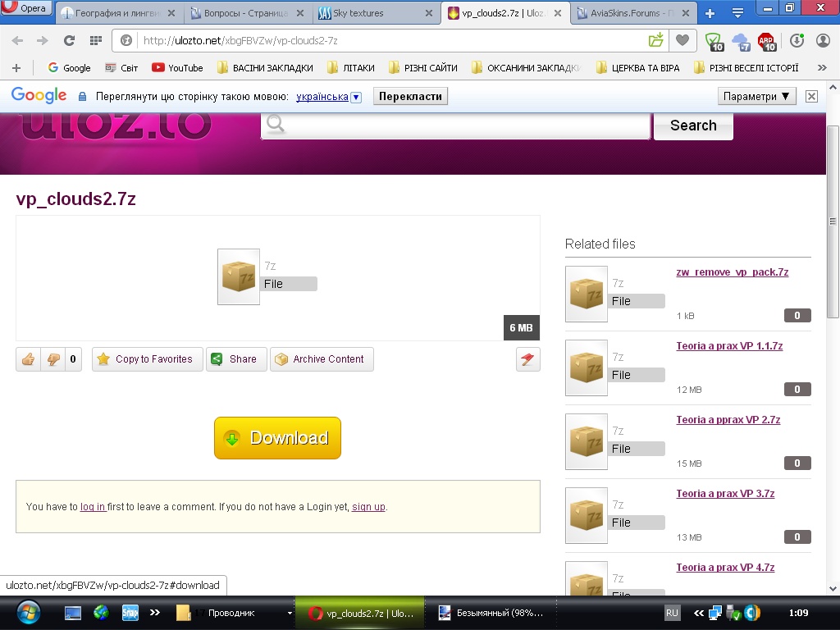The width and height of the screenshot is (840, 630).
Task: Open Teoria a pprax VP 2.7z link
Action: pos(728,420)
